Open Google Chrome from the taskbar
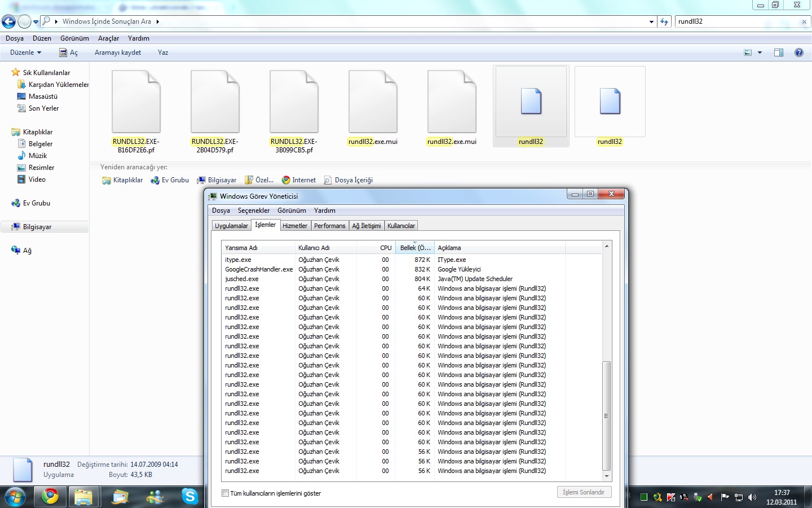Viewport: 812px width, 508px height. 50,497
